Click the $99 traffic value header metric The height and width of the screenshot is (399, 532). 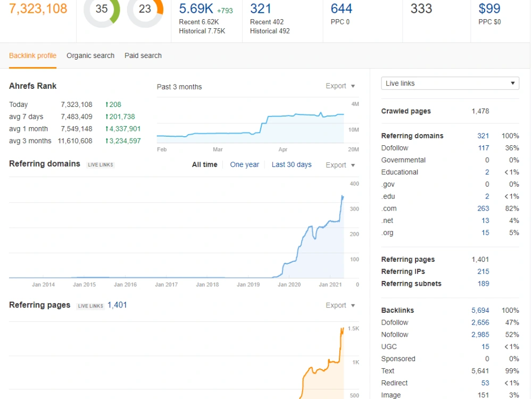(489, 9)
